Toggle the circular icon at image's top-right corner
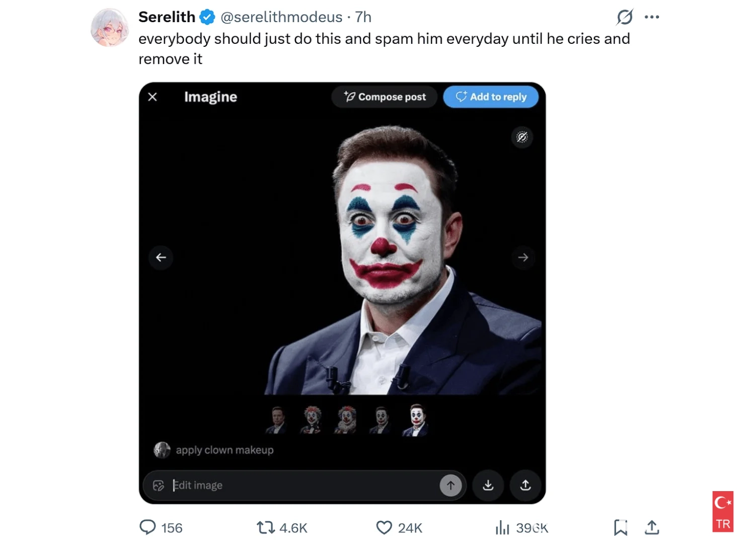The height and width of the screenshot is (544, 756). click(x=522, y=137)
